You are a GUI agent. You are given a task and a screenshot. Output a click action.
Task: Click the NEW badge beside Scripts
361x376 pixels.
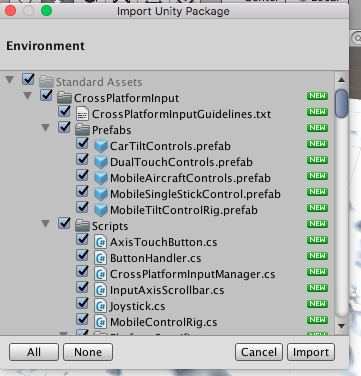click(x=317, y=224)
